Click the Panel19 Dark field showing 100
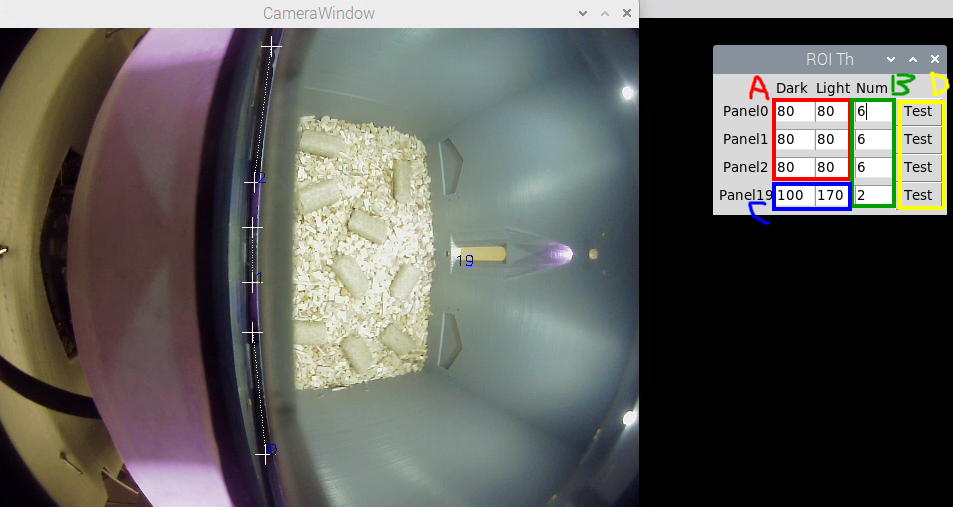The image size is (953, 507). tap(794, 195)
